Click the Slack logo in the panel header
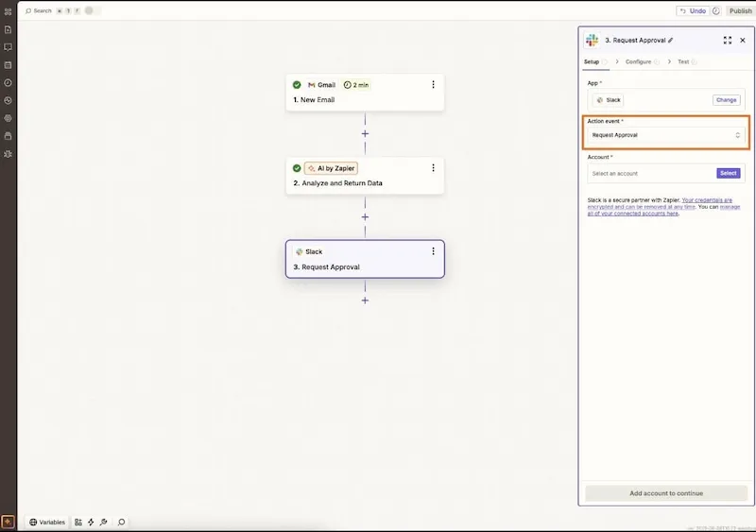 click(593, 41)
